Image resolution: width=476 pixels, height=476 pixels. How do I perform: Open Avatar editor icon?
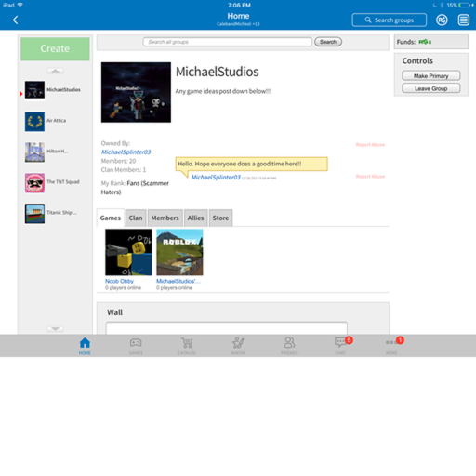[238, 346]
